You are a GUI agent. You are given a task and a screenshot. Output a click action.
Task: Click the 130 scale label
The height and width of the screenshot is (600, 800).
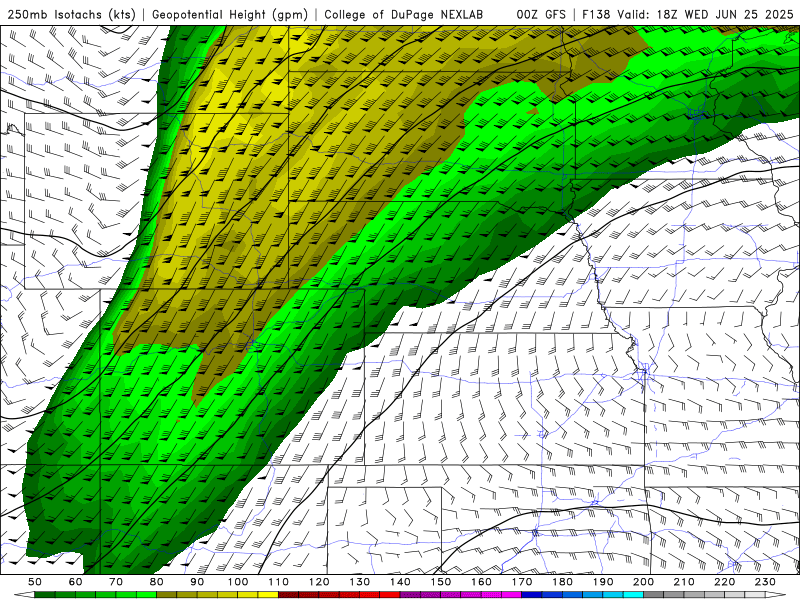coord(360,582)
